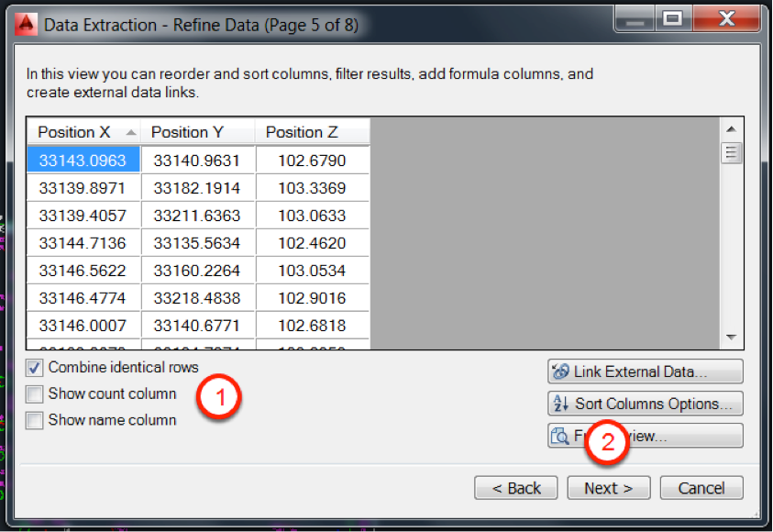Click the Position X sort arrow

pos(130,132)
